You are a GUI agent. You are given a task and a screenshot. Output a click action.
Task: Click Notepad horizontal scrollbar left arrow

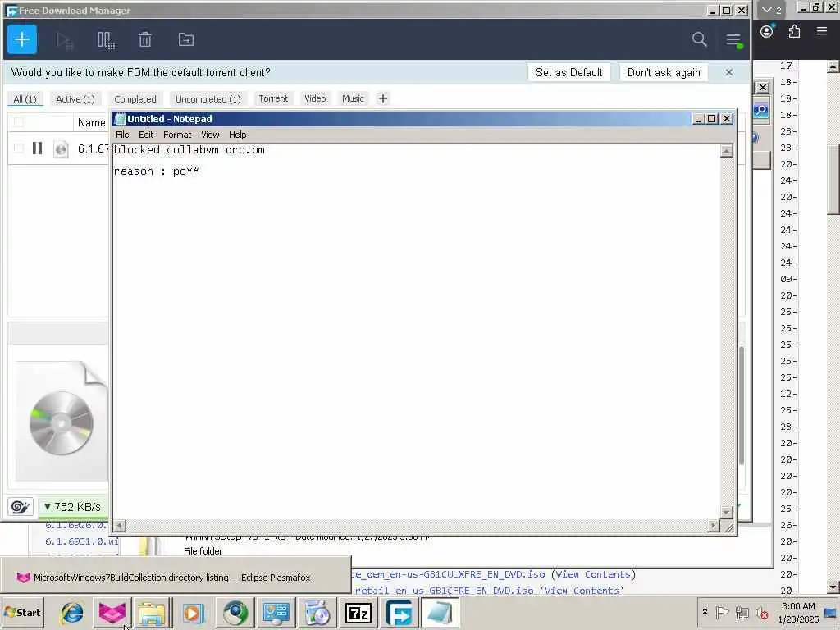click(x=120, y=526)
